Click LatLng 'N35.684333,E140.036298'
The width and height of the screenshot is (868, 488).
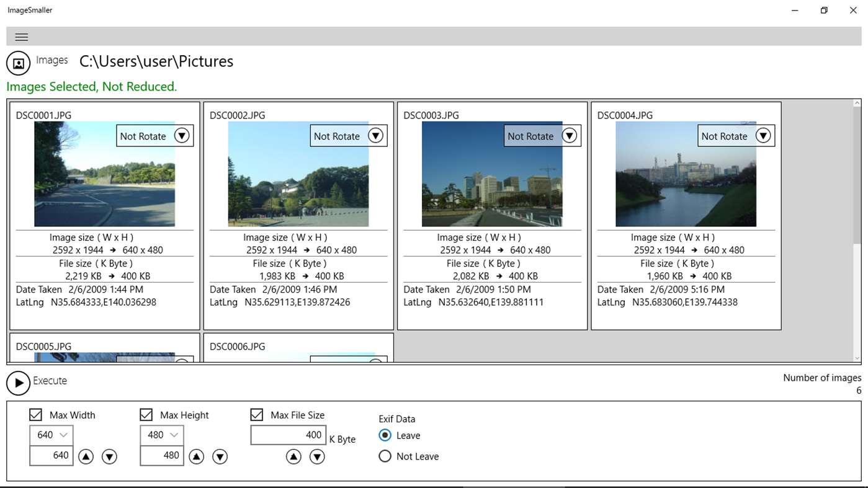(104, 303)
